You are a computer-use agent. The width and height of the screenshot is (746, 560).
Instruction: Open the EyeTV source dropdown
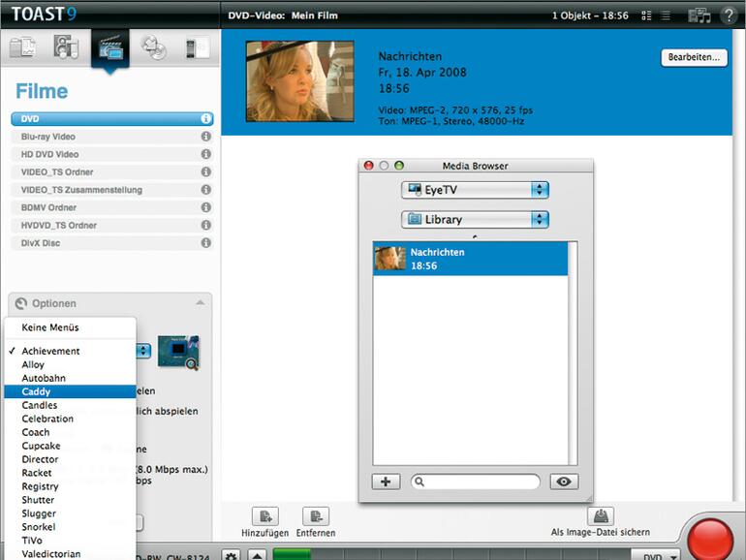coord(475,190)
